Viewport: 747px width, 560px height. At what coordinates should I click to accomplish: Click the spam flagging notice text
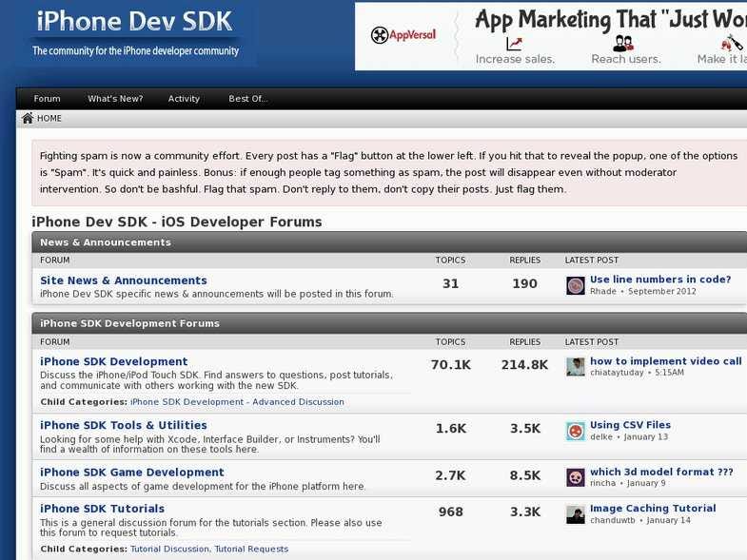388,172
